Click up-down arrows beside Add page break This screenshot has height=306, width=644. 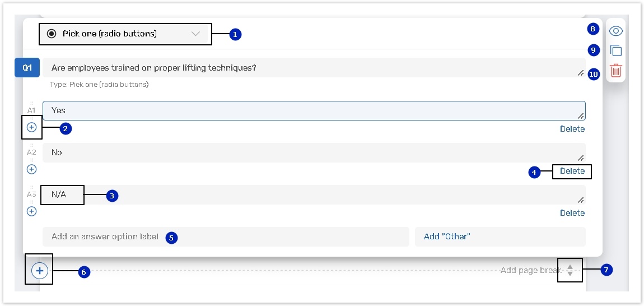(570, 270)
